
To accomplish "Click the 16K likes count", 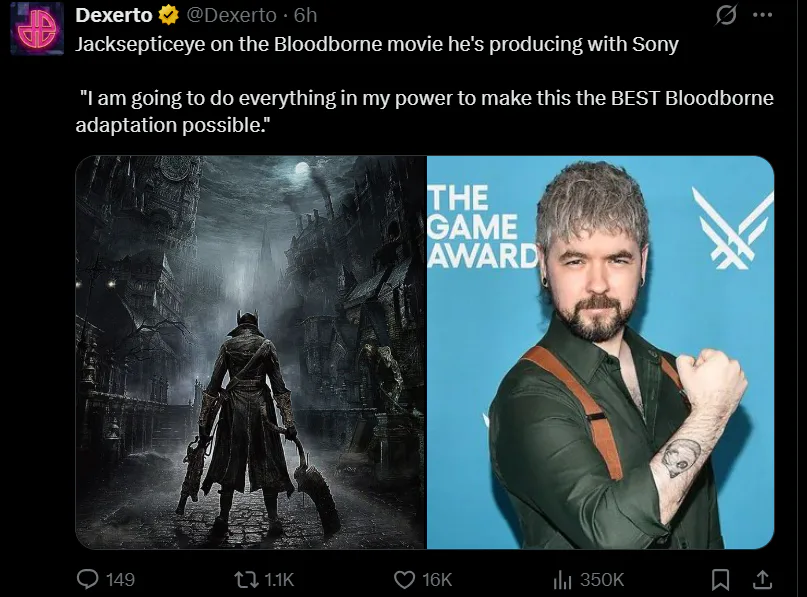I will tap(437, 580).
